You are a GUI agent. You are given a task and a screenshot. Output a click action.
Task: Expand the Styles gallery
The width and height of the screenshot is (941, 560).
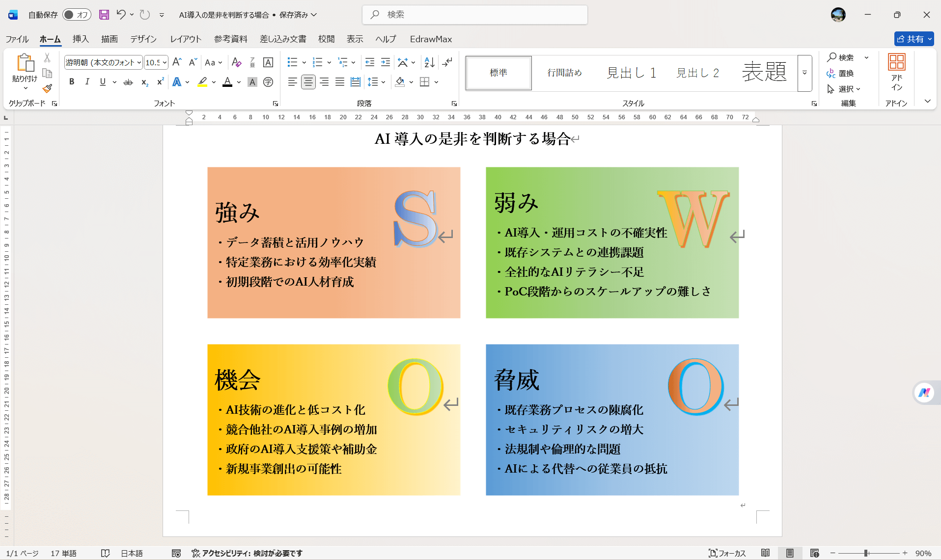pyautogui.click(x=804, y=73)
